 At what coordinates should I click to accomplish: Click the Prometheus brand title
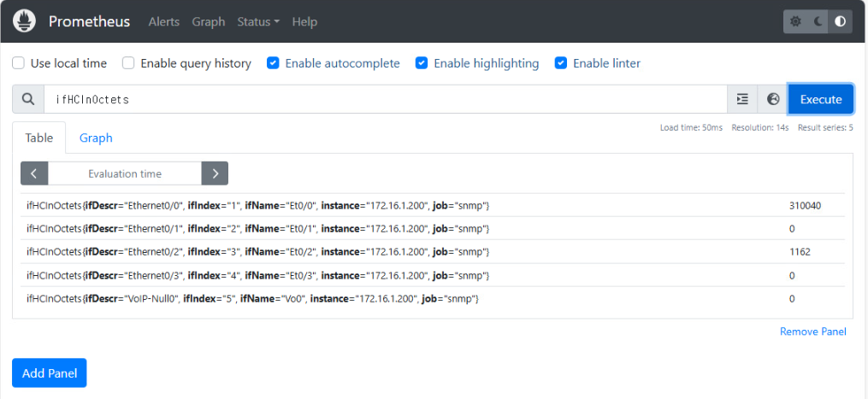click(x=89, y=21)
